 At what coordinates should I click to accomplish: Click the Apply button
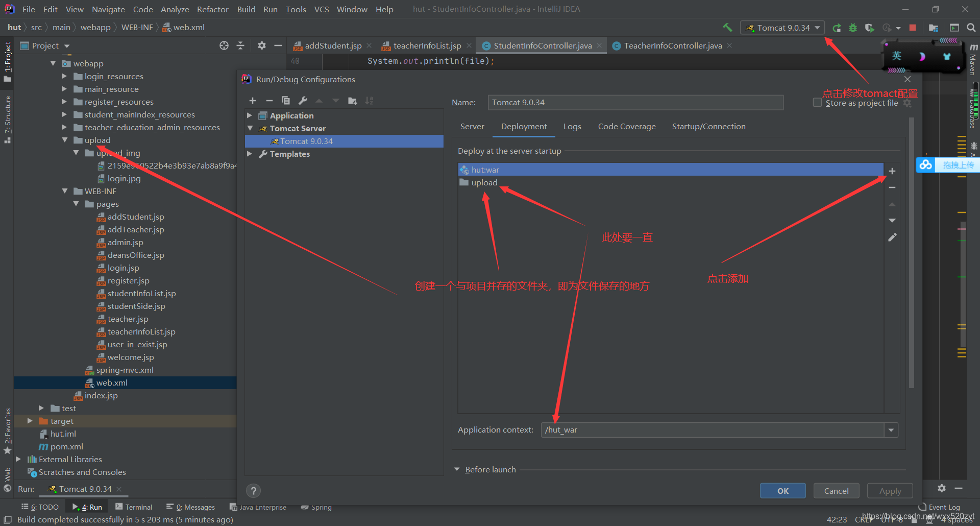coord(890,491)
